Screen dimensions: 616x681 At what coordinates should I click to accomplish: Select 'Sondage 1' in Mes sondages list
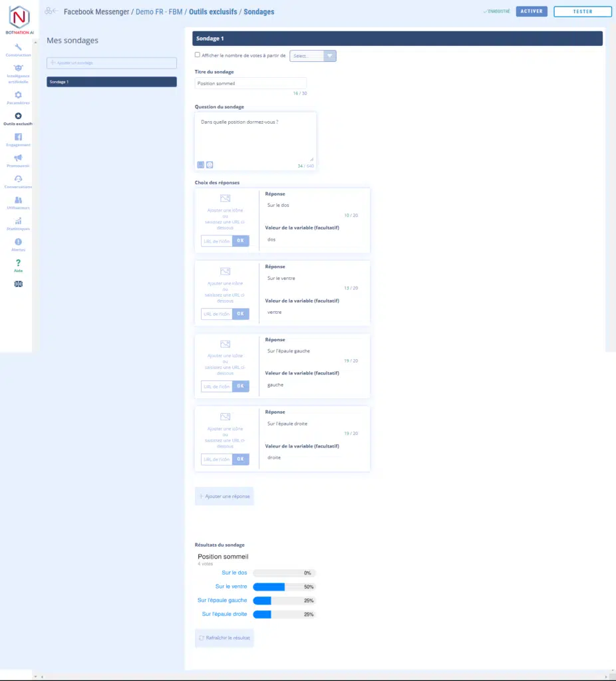[x=111, y=82]
